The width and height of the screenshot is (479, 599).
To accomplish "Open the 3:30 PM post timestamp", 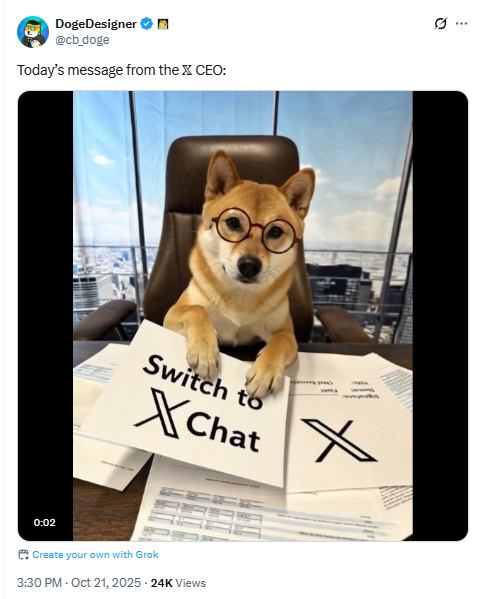I will coord(39,583).
